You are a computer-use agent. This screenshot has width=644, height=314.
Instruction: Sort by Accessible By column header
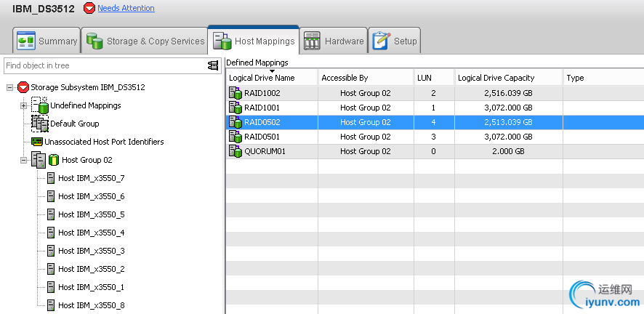pyautogui.click(x=366, y=78)
